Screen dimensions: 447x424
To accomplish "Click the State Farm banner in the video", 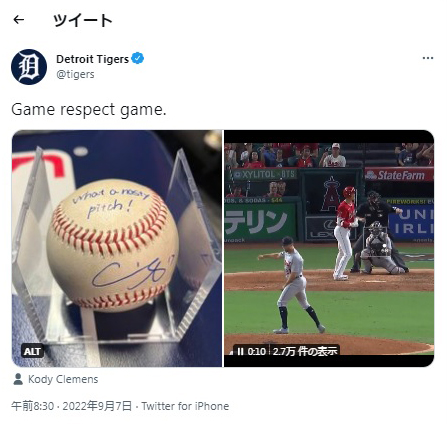I will pyautogui.click(x=399, y=175).
